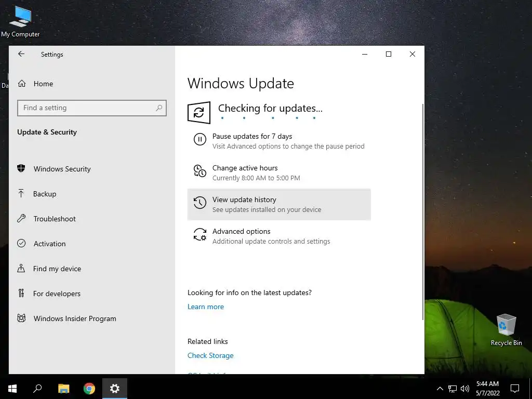The height and width of the screenshot is (399, 532).
Task: Open Advanced options for updates
Action: click(x=279, y=236)
